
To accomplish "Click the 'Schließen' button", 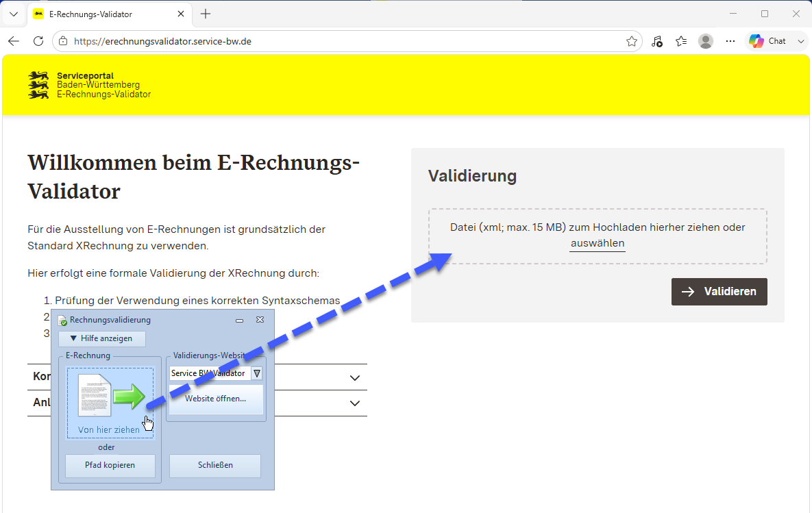I will (x=215, y=465).
